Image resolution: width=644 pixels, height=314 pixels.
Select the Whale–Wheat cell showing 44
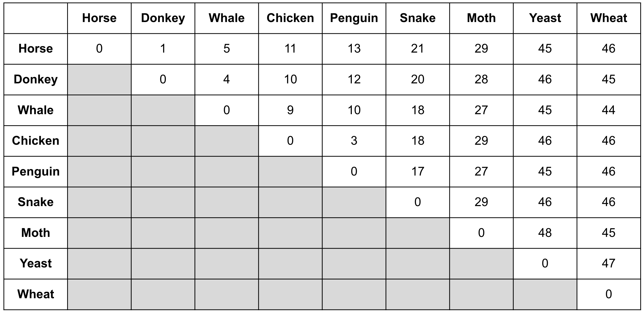tap(609, 110)
